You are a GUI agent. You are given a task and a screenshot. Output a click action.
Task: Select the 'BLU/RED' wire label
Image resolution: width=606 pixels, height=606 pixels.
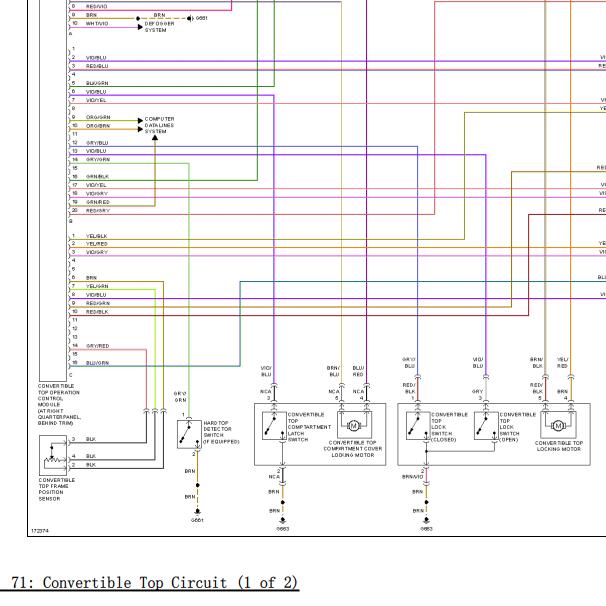[x=358, y=371]
